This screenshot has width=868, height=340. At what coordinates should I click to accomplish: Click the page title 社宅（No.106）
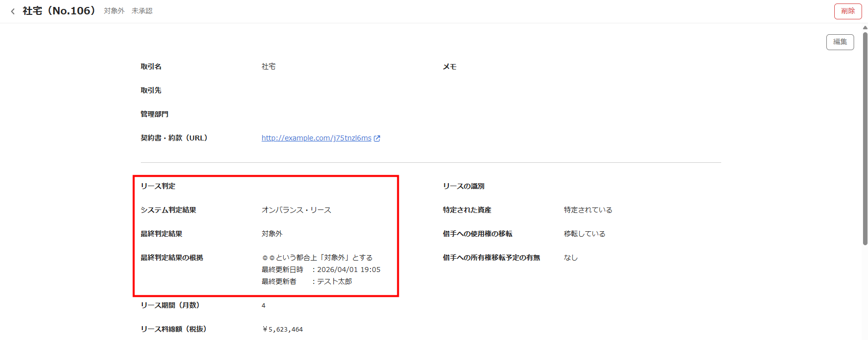59,11
